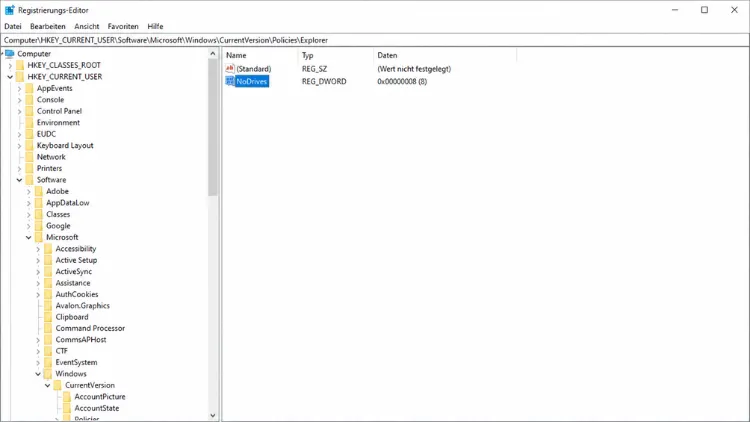Select the Clipboard tree key

[x=72, y=317]
